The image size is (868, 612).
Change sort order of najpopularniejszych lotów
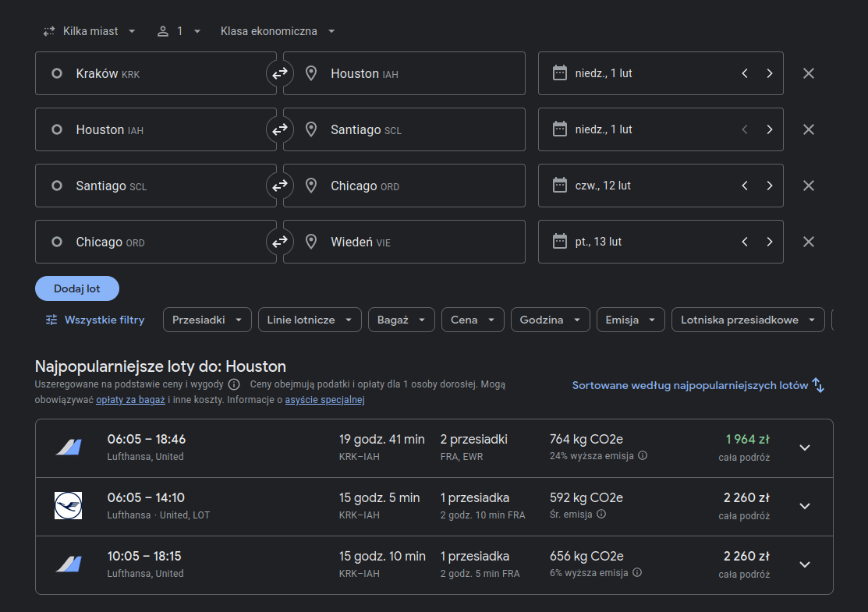pyautogui.click(x=698, y=385)
